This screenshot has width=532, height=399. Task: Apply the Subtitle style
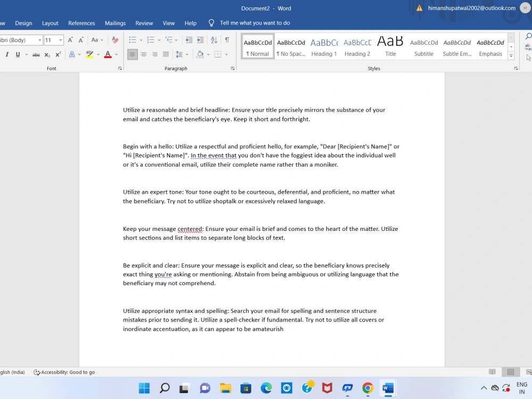[x=424, y=47]
